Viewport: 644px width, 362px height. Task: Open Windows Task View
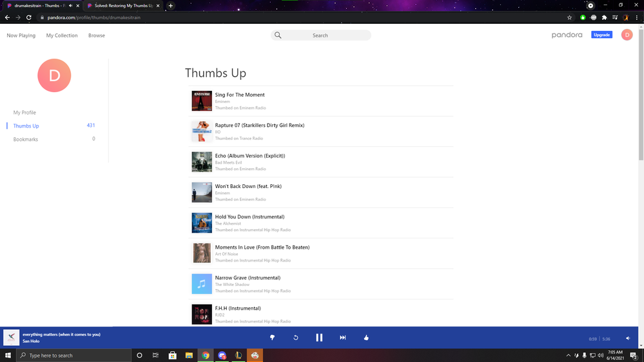pyautogui.click(x=155, y=356)
